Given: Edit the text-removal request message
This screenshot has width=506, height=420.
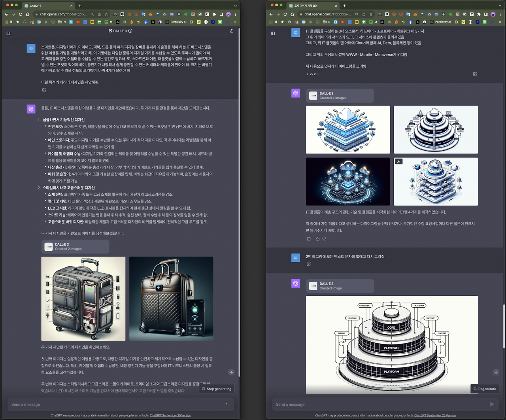Looking at the screenshot, I should pyautogui.click(x=308, y=264).
